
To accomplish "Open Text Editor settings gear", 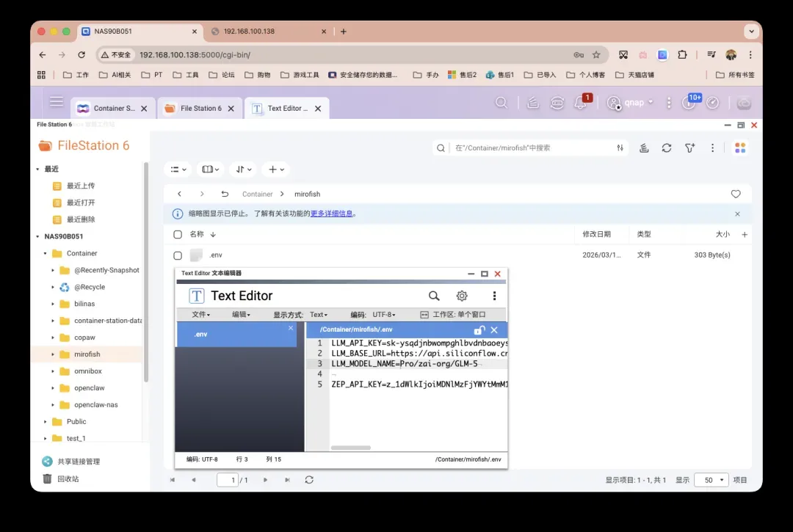I will click(x=461, y=296).
